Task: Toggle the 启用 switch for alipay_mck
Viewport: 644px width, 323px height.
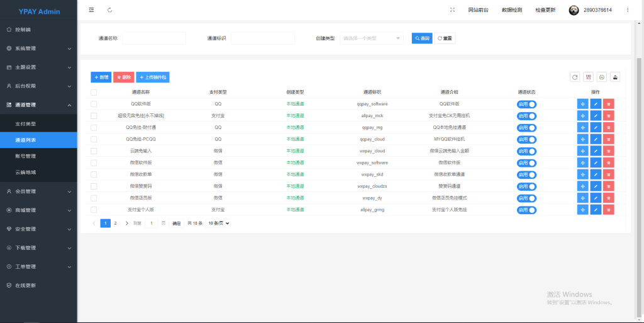Action: pos(526,116)
